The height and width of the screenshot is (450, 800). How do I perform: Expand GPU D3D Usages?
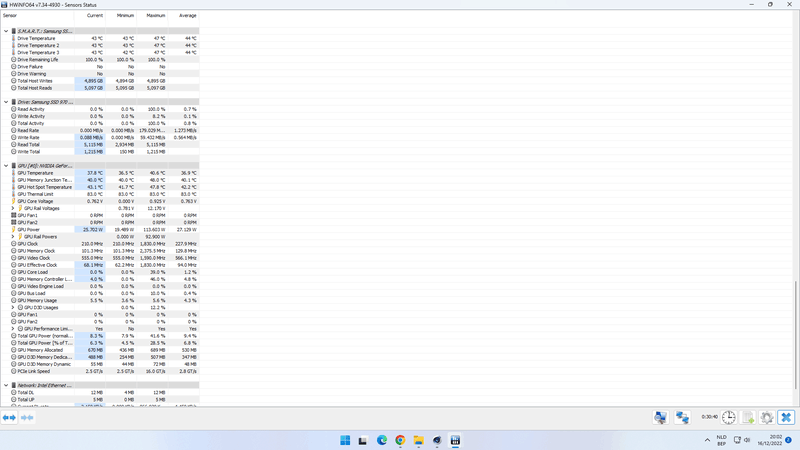[13, 308]
